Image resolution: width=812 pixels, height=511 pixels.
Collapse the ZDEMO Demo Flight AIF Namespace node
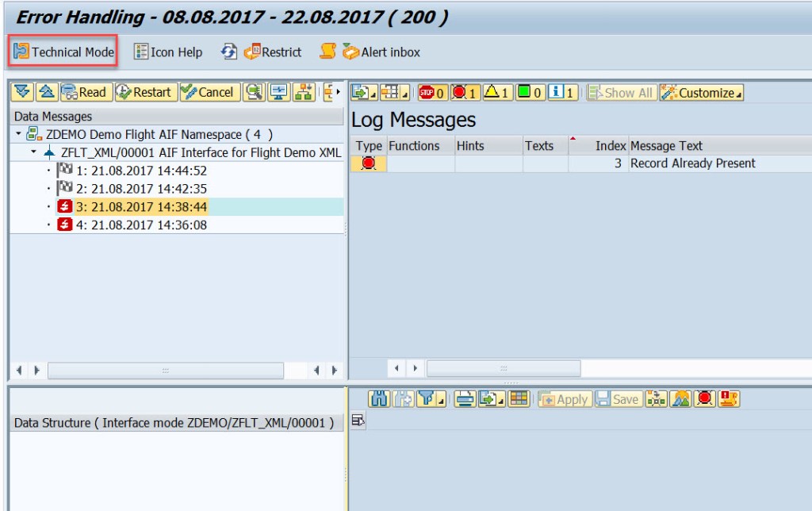[19, 134]
